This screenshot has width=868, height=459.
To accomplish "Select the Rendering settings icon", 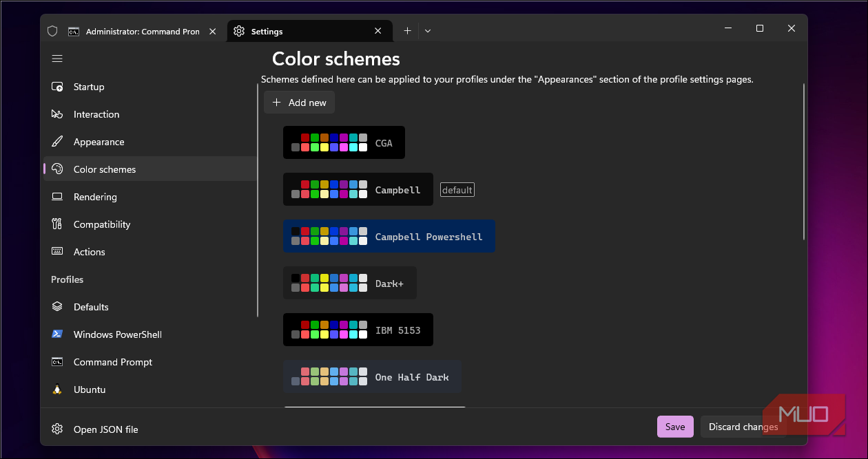I will [57, 197].
